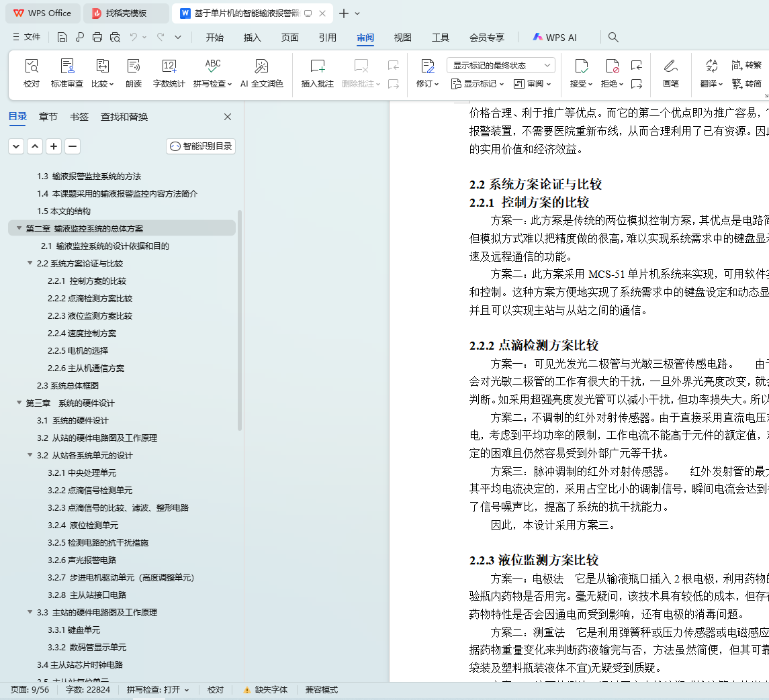Switch to the 插入 ribbon tab
This screenshot has width=769, height=700.
tap(252, 38)
